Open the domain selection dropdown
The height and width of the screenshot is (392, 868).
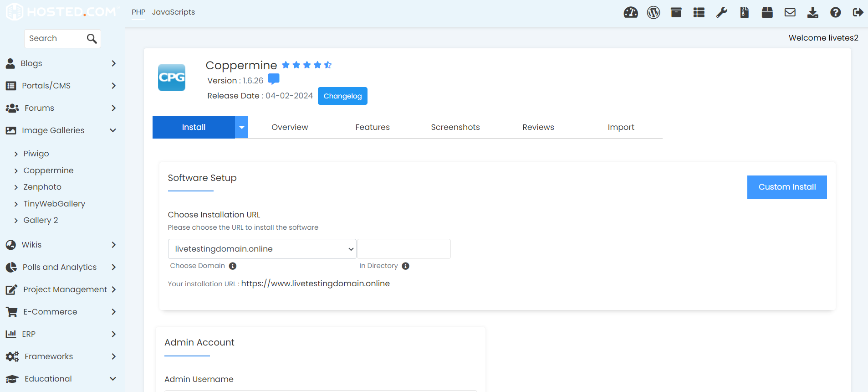click(262, 249)
